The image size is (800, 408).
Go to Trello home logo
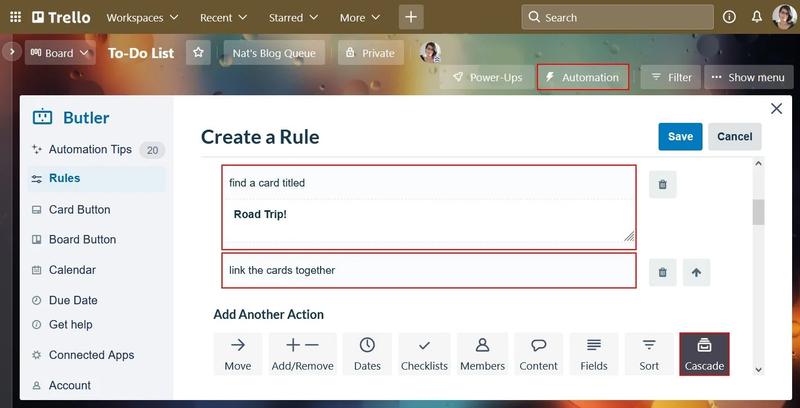[61, 17]
